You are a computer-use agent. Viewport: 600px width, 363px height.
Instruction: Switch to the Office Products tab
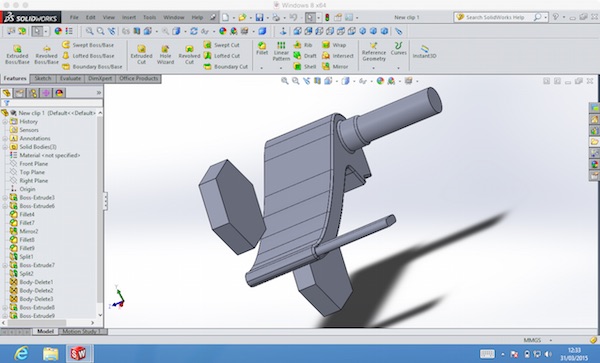pyautogui.click(x=139, y=78)
